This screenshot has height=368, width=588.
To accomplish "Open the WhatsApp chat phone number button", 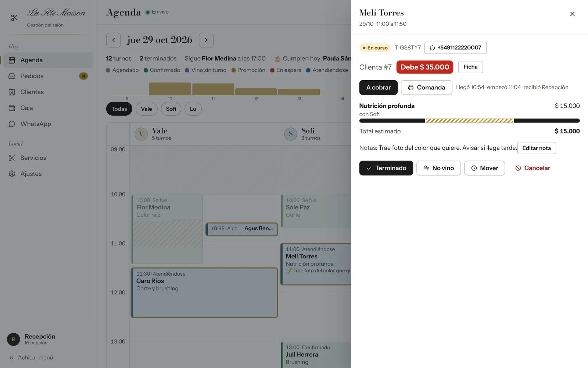I will (455, 48).
